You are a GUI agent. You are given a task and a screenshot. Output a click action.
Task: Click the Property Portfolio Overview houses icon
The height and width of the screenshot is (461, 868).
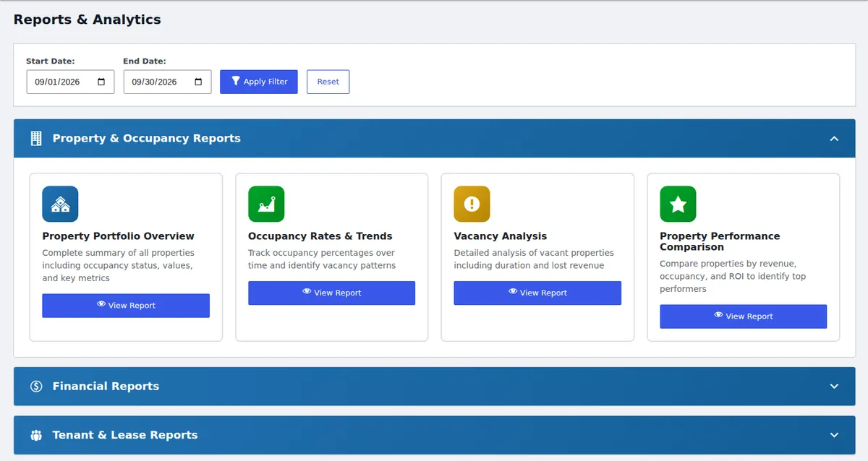(x=60, y=204)
